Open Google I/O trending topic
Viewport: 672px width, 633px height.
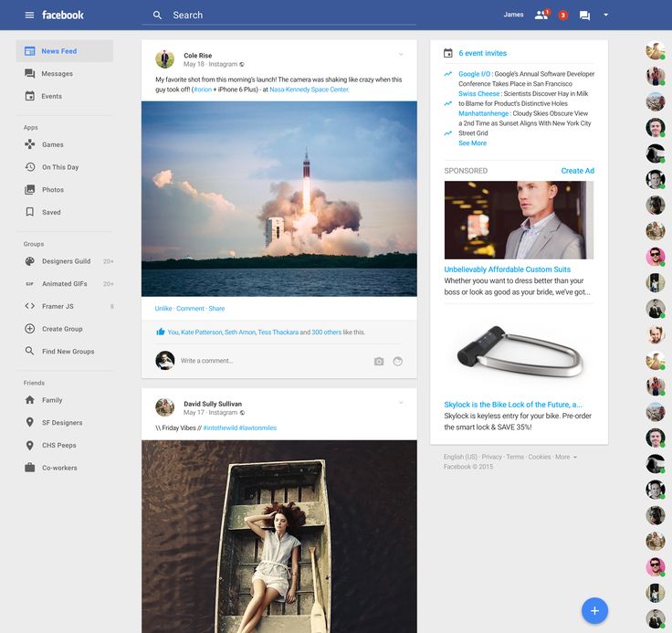coord(474,74)
